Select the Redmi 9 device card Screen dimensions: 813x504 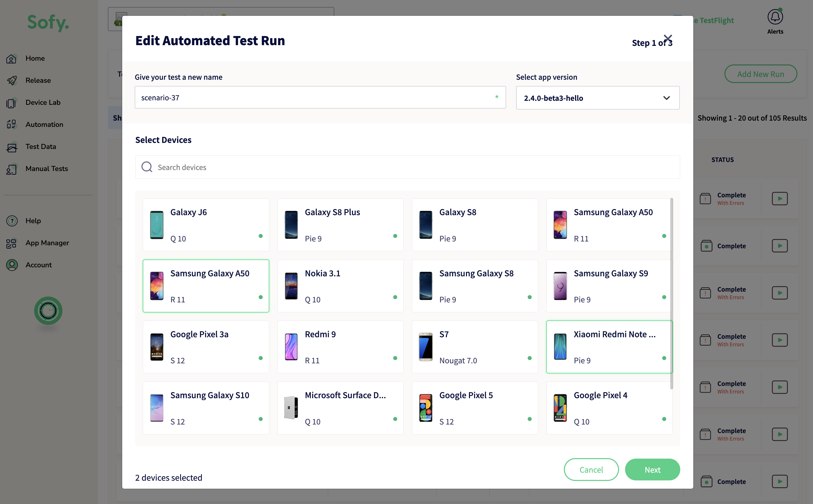(x=340, y=347)
